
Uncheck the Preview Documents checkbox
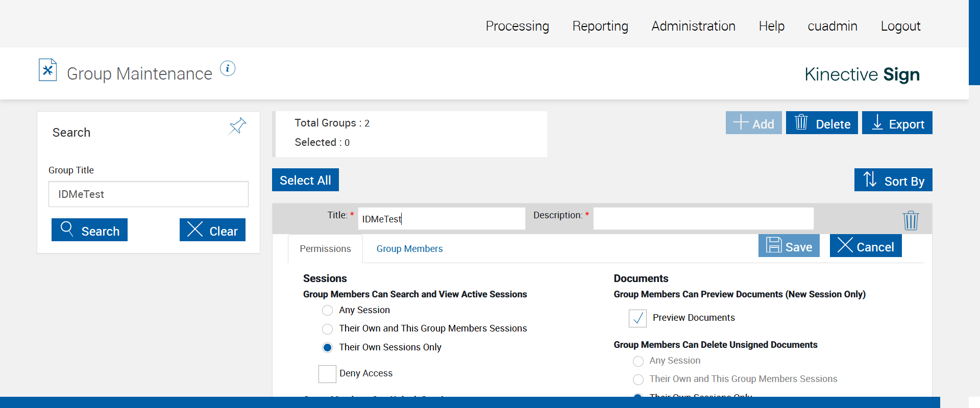coord(638,318)
